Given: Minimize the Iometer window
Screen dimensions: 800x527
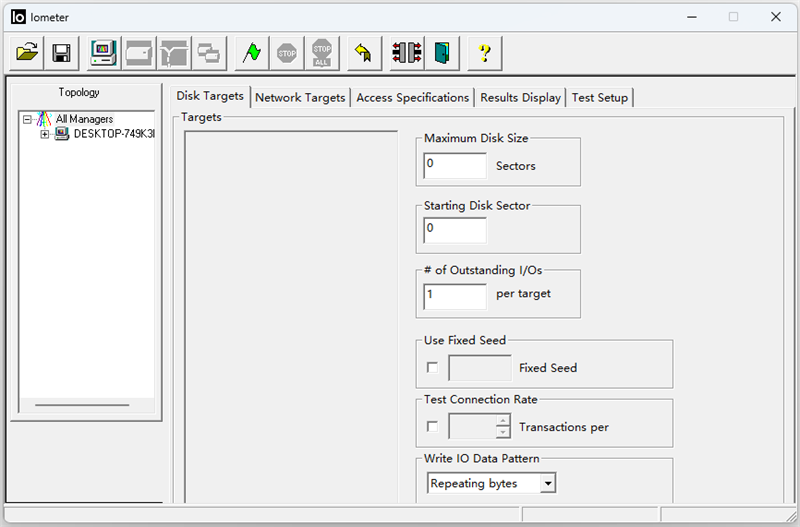Looking at the screenshot, I should pos(692,17).
